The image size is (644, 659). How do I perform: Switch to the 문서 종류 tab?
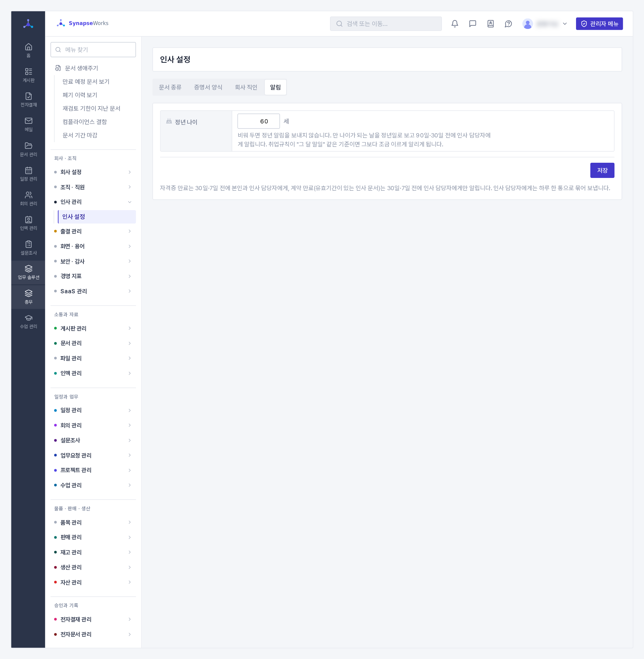click(170, 87)
